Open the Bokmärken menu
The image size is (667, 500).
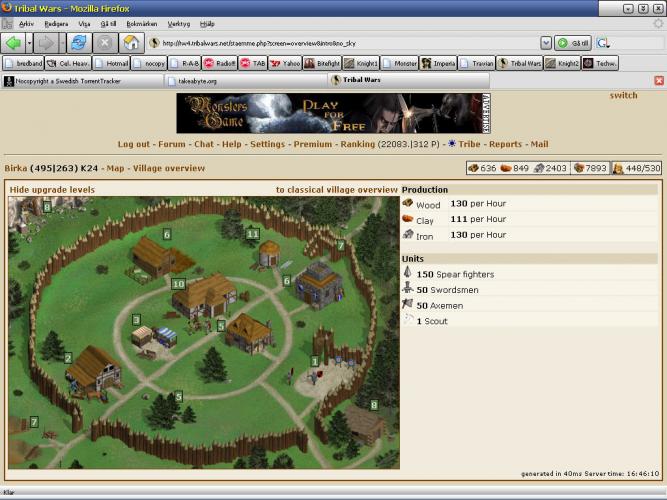(x=140, y=22)
